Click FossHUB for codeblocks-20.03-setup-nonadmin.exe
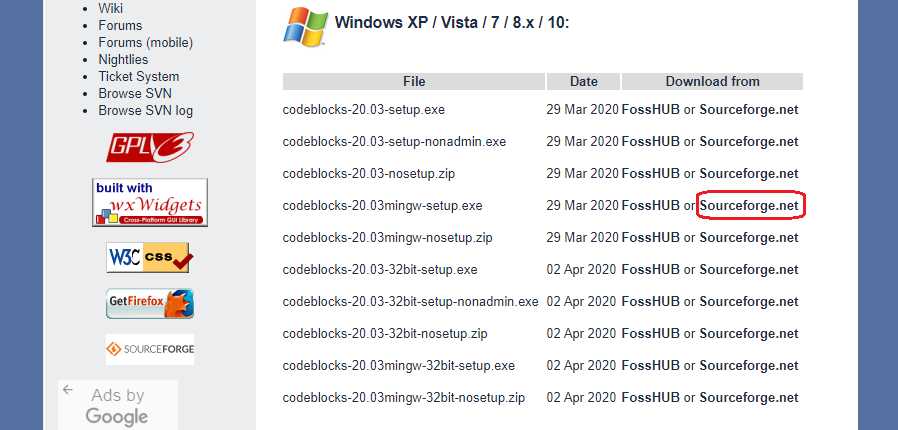The width and height of the screenshot is (898, 430). tap(651, 141)
